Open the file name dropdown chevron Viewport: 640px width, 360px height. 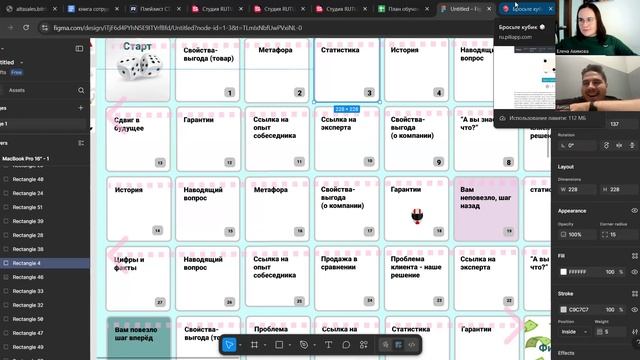click(22, 62)
